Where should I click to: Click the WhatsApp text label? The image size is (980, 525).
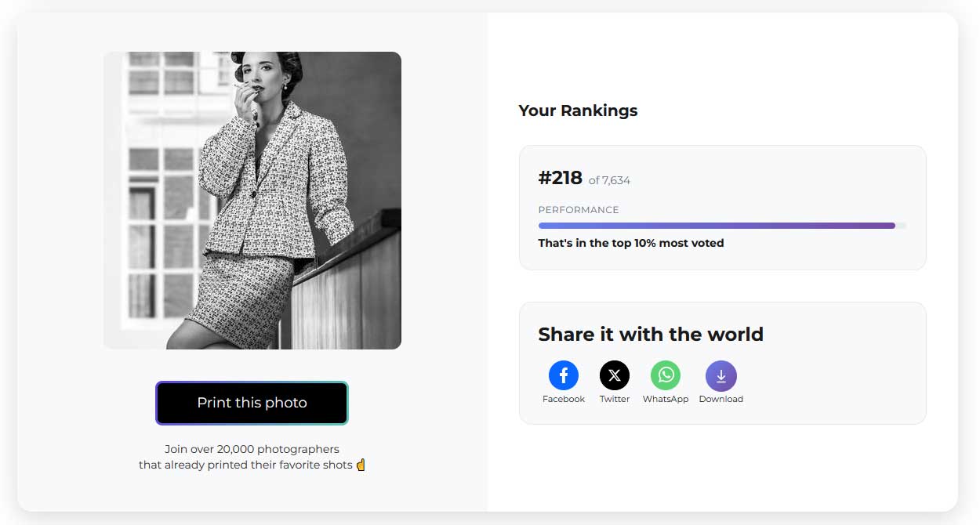666,399
